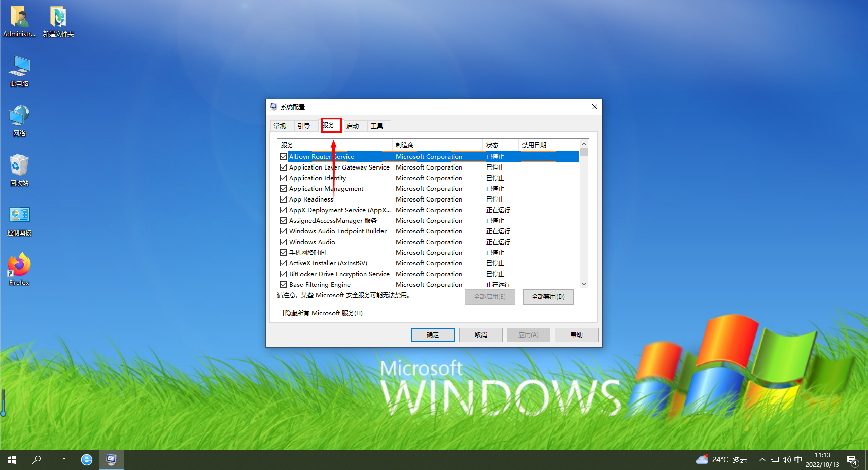
Task: Uncheck Windows Audio Endpoint Builder checkbox
Action: (284, 231)
